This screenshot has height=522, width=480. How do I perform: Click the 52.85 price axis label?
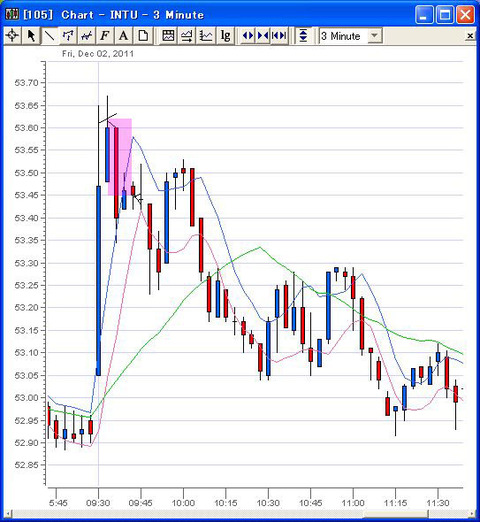pos(27,465)
